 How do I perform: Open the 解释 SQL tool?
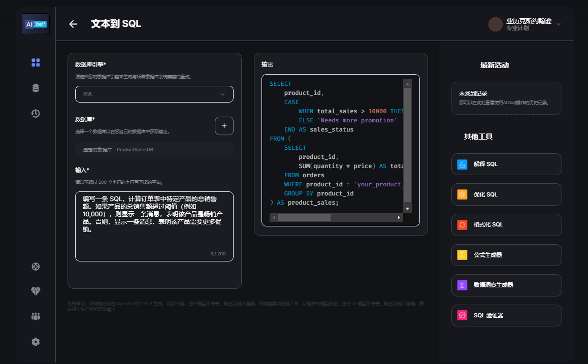pyautogui.click(x=507, y=164)
